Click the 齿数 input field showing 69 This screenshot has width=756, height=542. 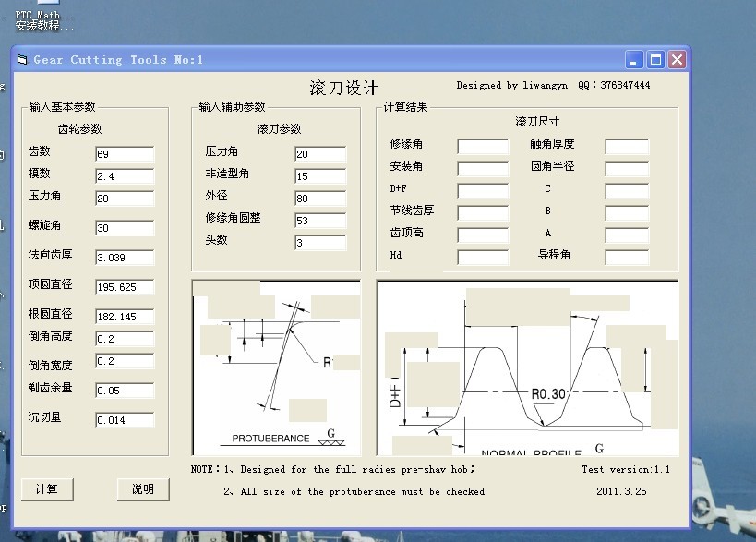(x=125, y=154)
